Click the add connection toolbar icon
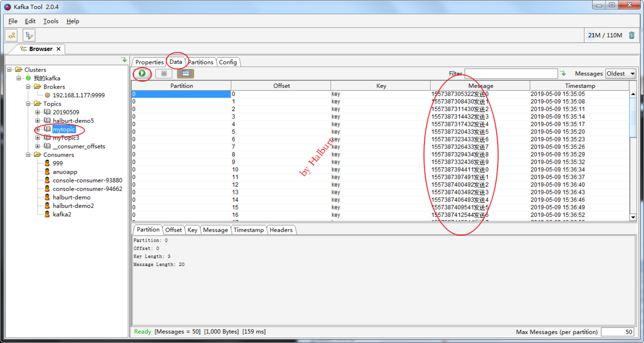 pyautogui.click(x=11, y=35)
